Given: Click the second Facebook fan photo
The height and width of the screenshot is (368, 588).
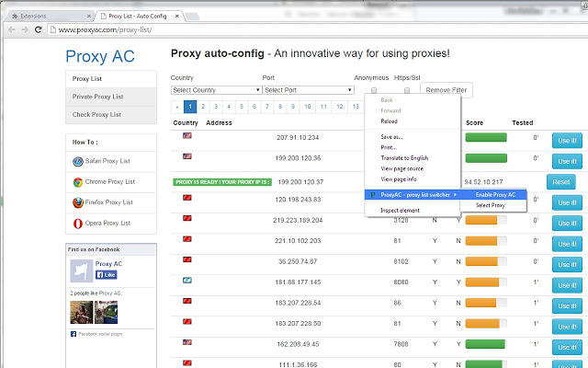Looking at the screenshot, I should [x=107, y=312].
